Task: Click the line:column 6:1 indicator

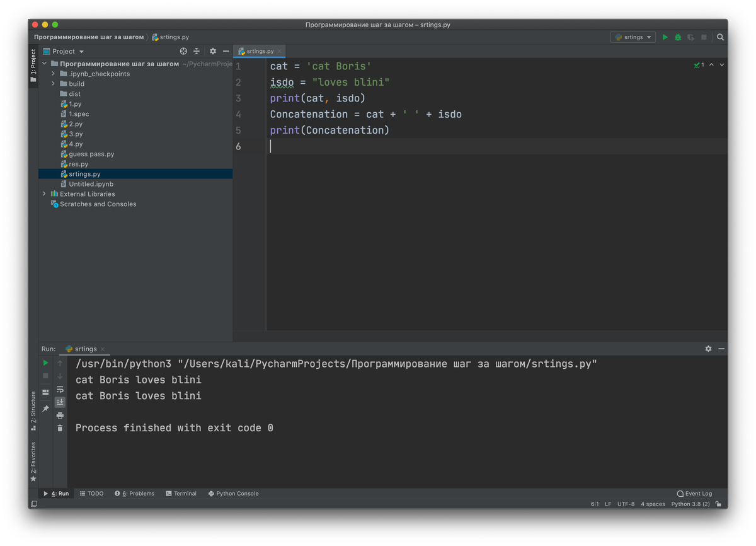Action: click(595, 504)
